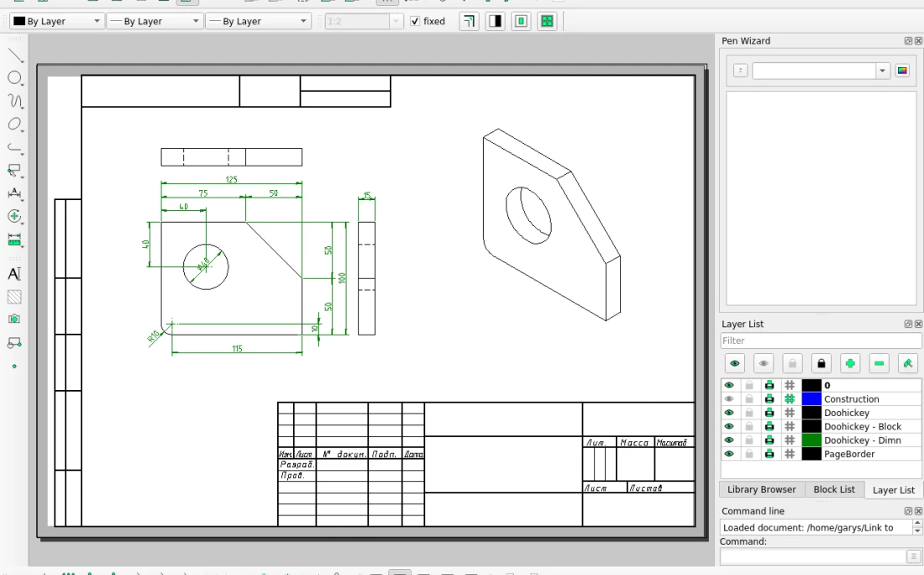
Task: Select the Circle drawing tool
Action: click(14, 78)
